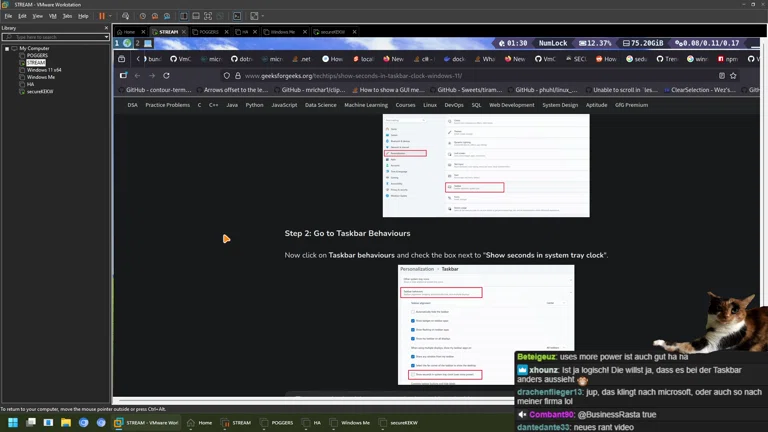Collapse the My Computer tree node
Screen dimensions: 768x432
(x=7, y=48)
